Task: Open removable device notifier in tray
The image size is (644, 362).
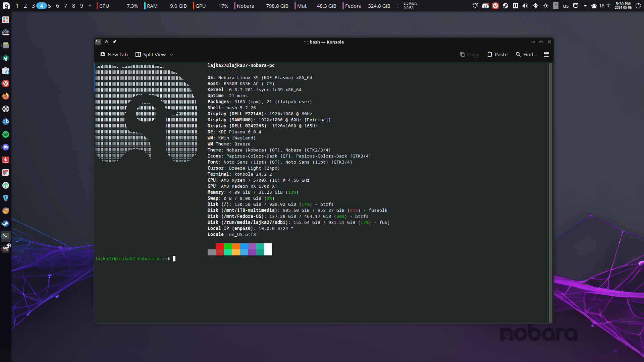Action: pos(556,6)
